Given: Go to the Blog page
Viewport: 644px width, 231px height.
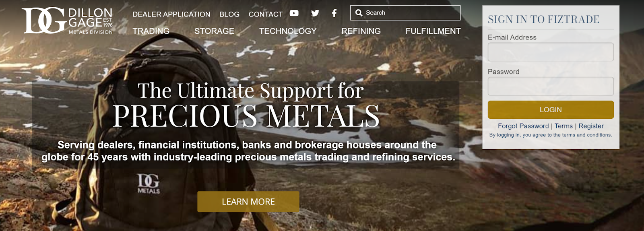Looking at the screenshot, I should 229,14.
